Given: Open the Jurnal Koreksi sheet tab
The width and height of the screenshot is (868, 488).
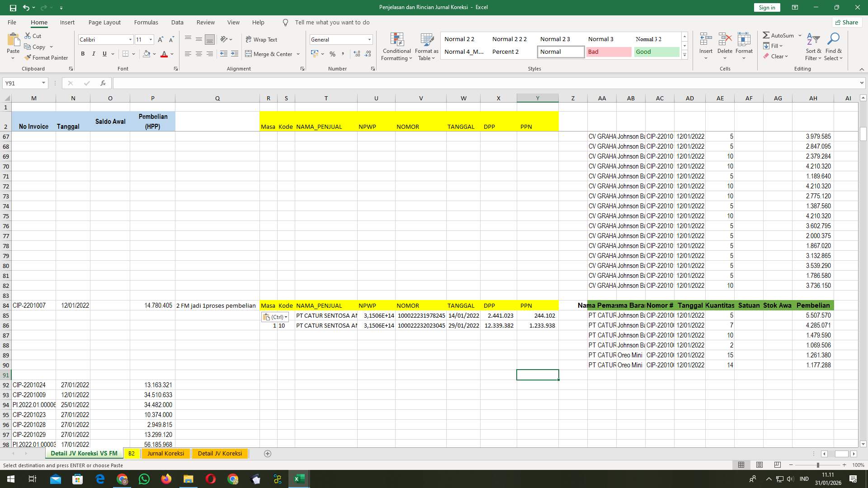Looking at the screenshot, I should click(x=165, y=453).
